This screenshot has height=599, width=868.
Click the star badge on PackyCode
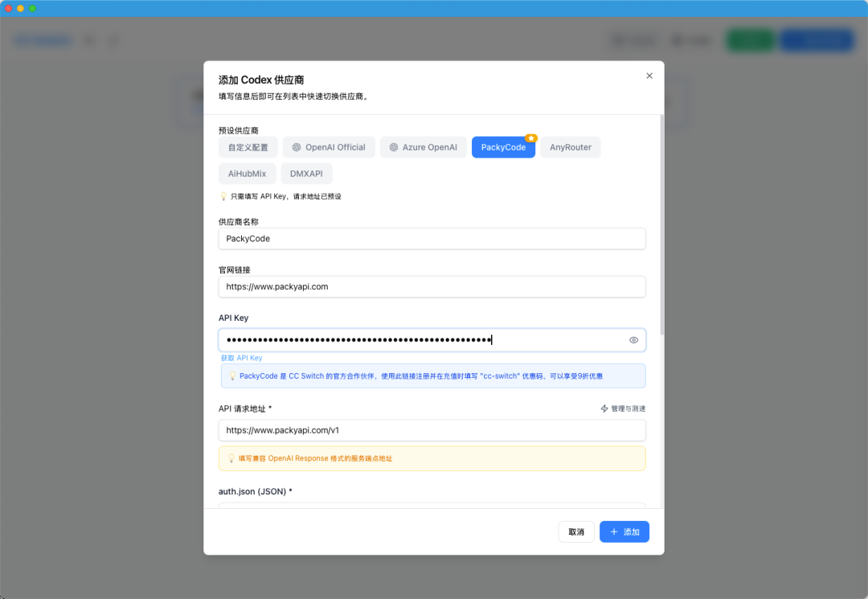click(532, 138)
